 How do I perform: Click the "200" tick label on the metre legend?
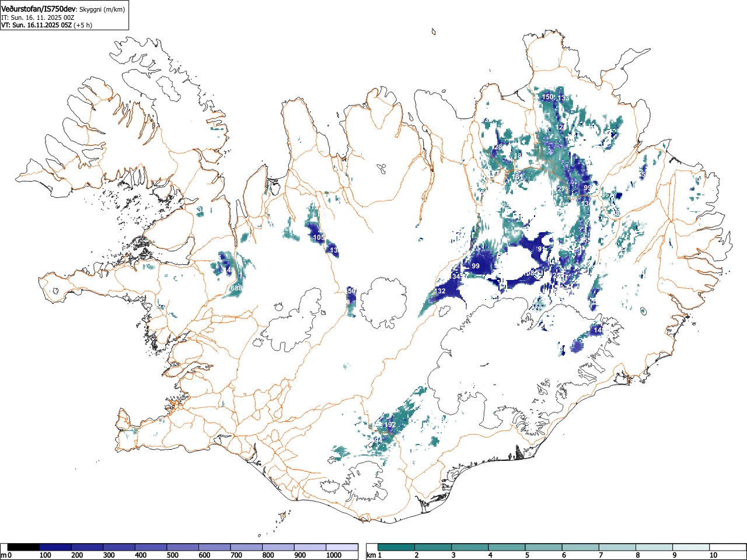click(x=77, y=555)
